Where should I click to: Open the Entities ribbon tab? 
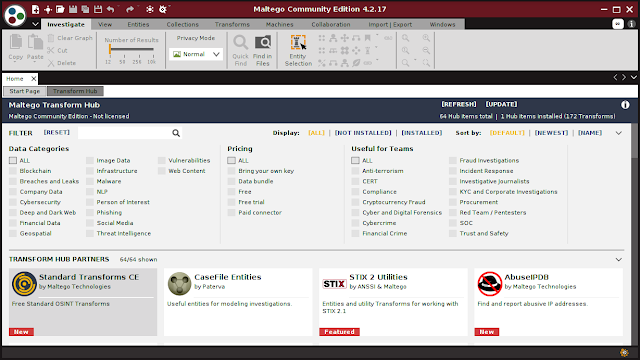138,24
